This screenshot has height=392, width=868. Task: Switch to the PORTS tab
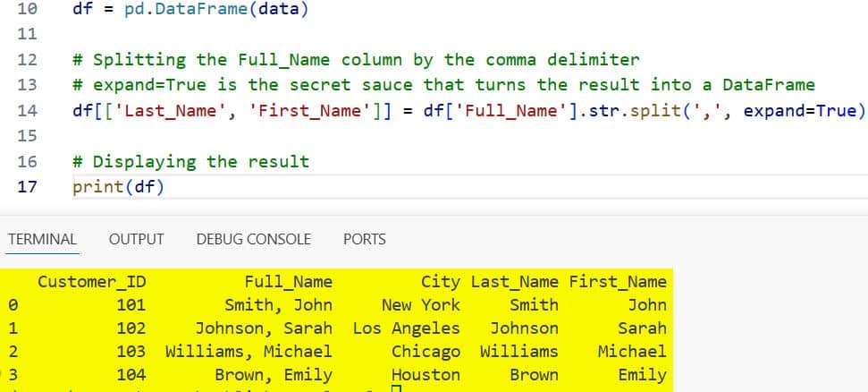click(x=364, y=239)
